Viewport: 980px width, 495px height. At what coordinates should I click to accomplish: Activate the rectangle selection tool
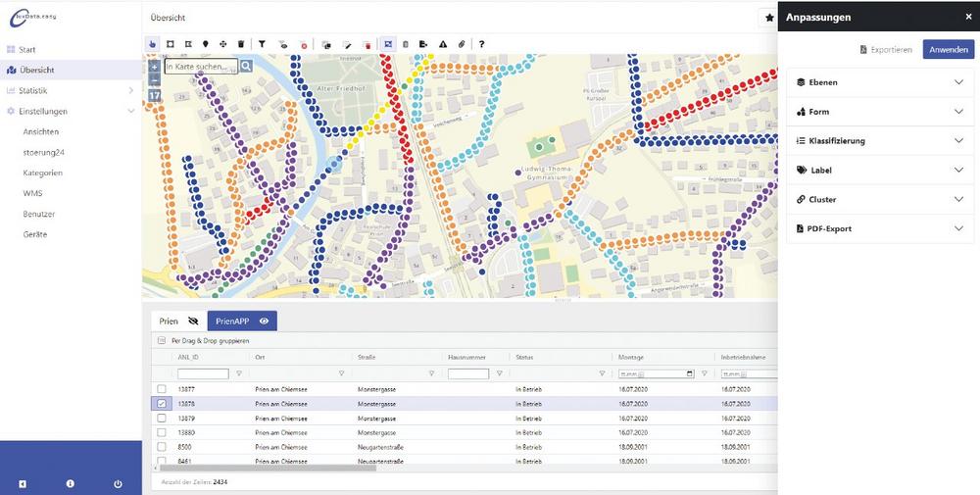pos(170,44)
